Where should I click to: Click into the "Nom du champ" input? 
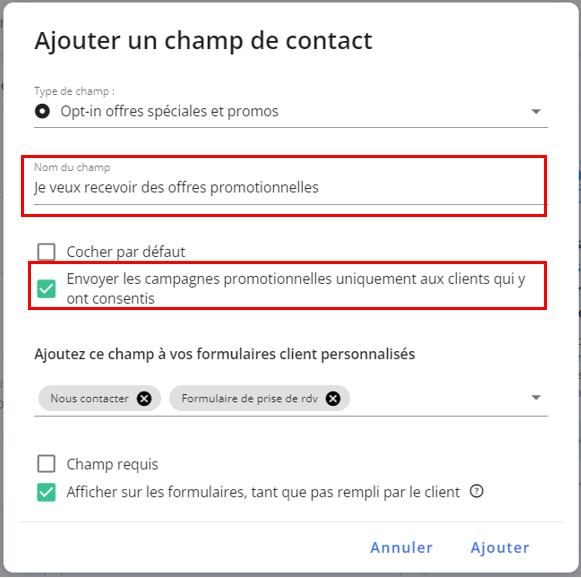point(291,187)
